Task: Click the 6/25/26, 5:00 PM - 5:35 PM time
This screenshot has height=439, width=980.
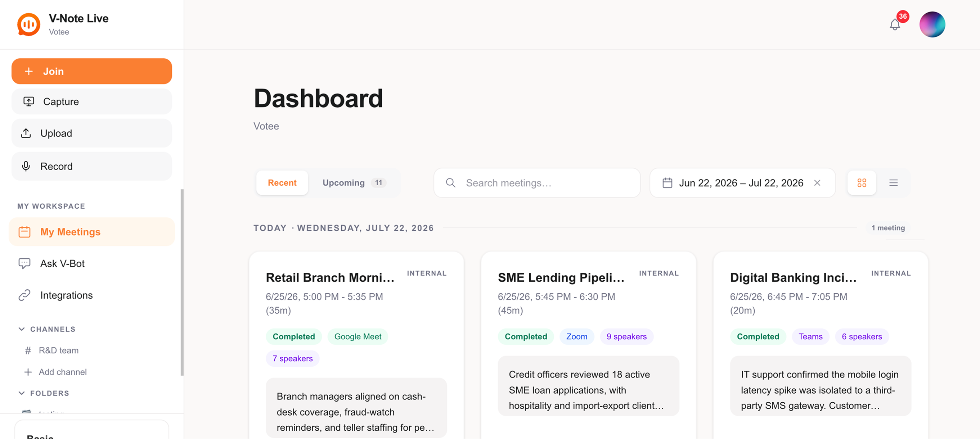Action: tap(324, 297)
